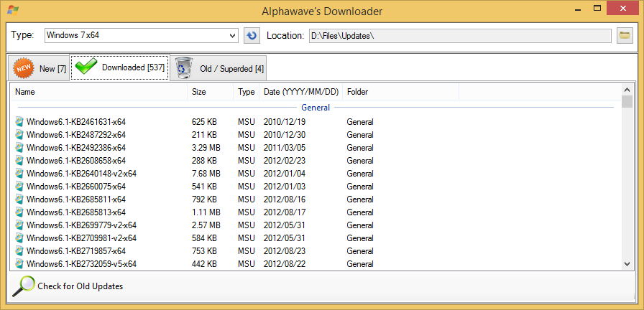This screenshot has width=644, height=310.
Task: Click file icon of KB2608658 update
Action: click(19, 160)
